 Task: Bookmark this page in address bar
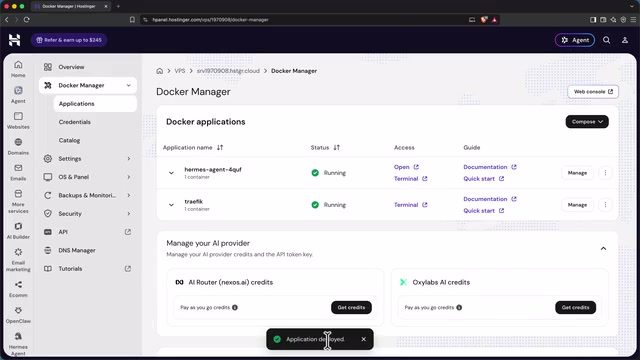[132, 19]
